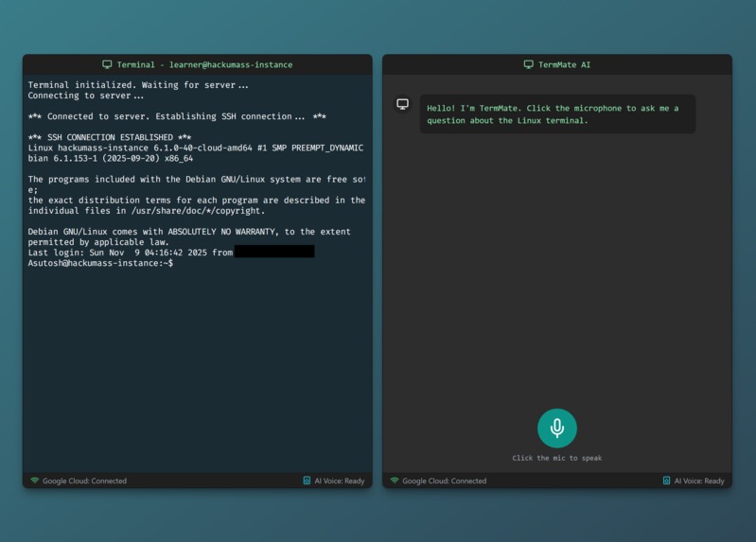Click 'Google Cloud: Connected' in TermMate panel
Image resolution: width=756 pixels, height=542 pixels.
pyautogui.click(x=444, y=481)
